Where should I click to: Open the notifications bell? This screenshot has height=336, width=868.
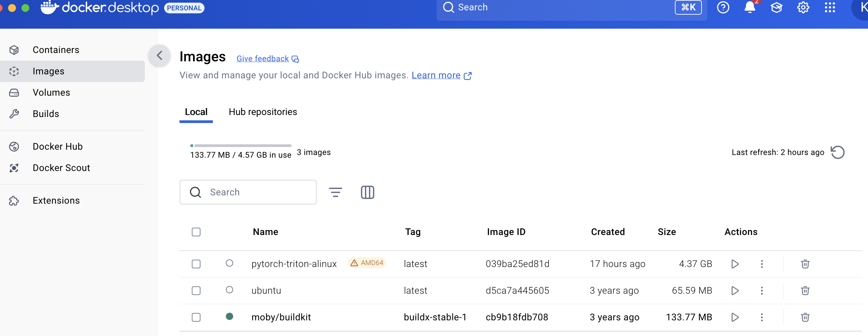click(749, 7)
